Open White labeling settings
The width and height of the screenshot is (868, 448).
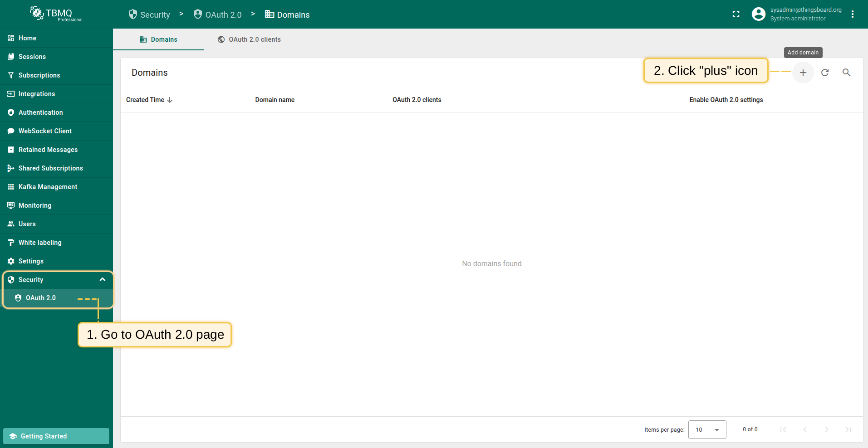coord(40,243)
